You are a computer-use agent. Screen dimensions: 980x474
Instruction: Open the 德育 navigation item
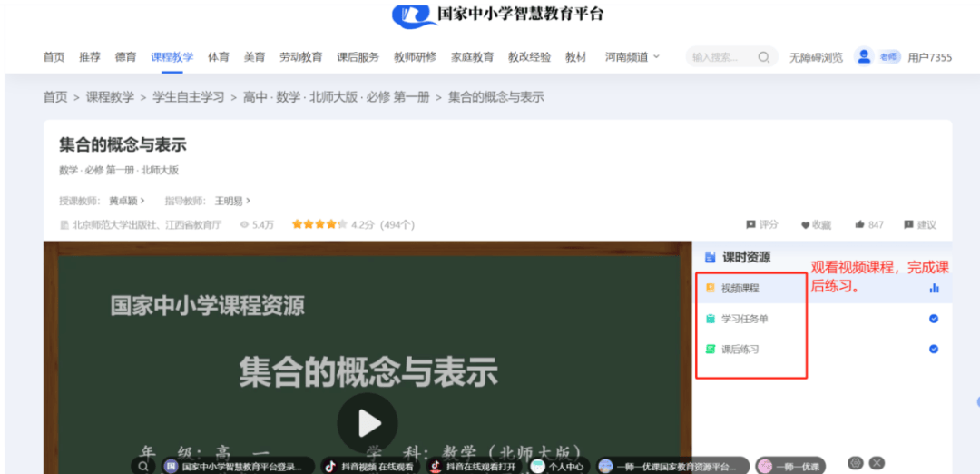[x=125, y=57]
